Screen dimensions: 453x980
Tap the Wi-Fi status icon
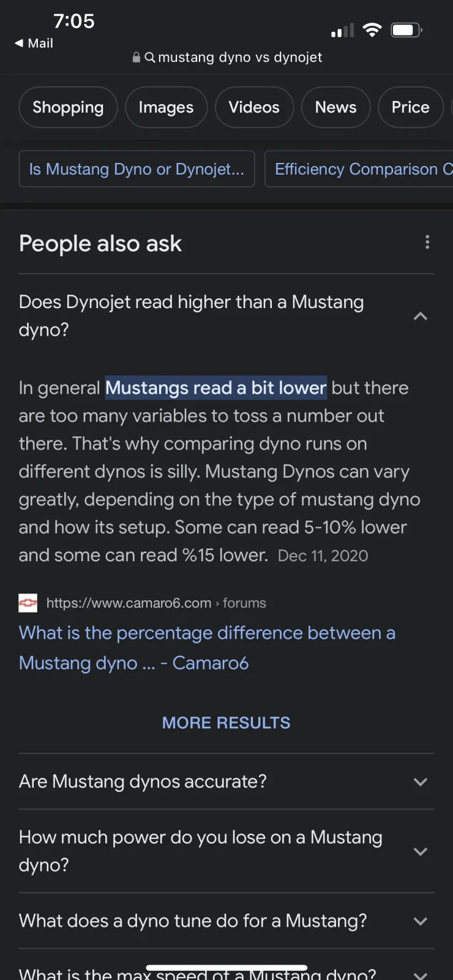pyautogui.click(x=372, y=30)
